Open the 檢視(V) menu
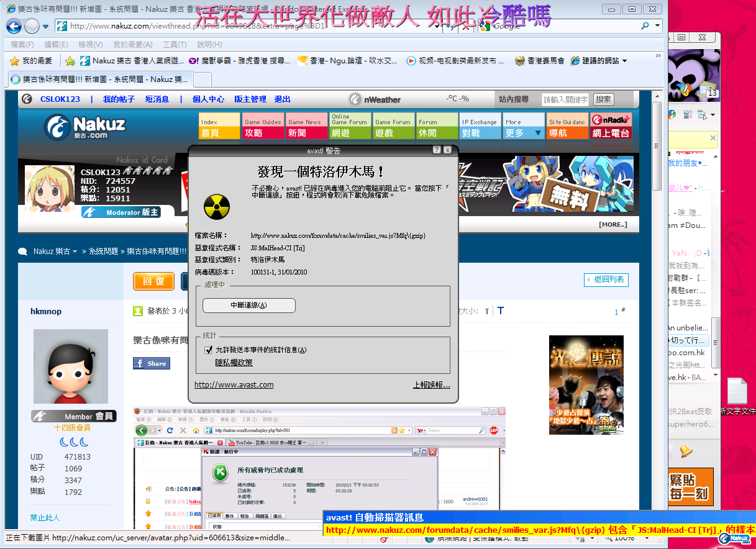 tap(91, 45)
